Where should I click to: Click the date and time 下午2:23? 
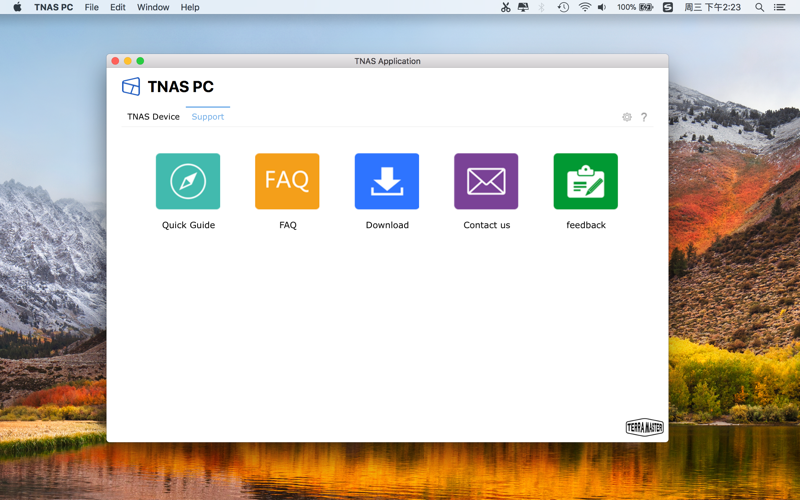712,7
